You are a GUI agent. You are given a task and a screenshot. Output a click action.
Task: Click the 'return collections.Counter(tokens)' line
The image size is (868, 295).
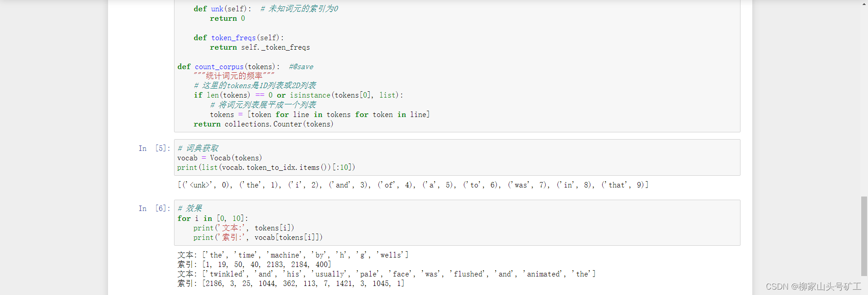(263, 124)
